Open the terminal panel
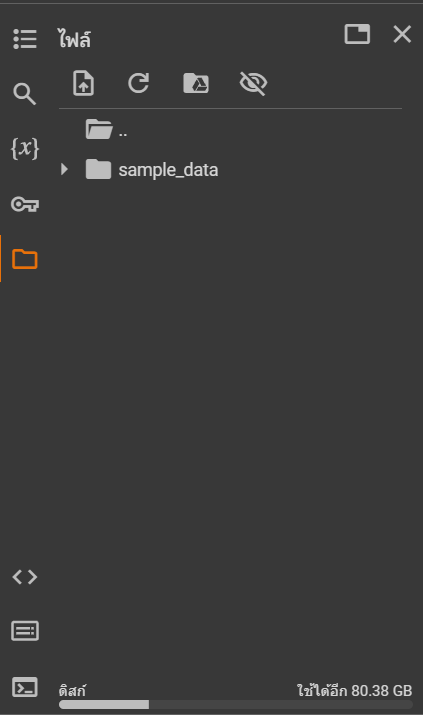The image size is (423, 715). [25, 687]
